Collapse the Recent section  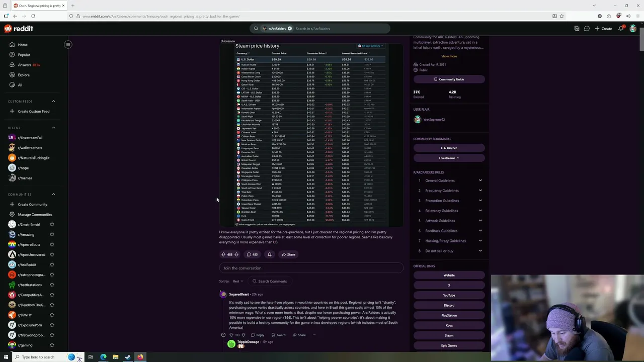click(x=53, y=128)
